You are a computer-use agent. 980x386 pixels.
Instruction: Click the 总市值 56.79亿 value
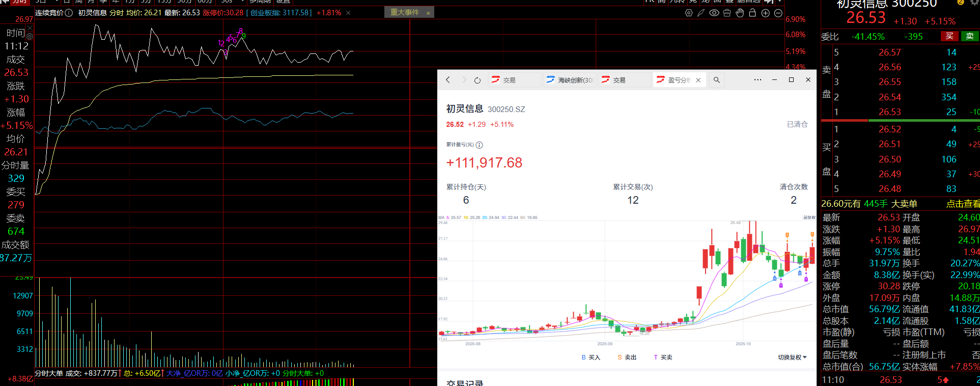884,309
